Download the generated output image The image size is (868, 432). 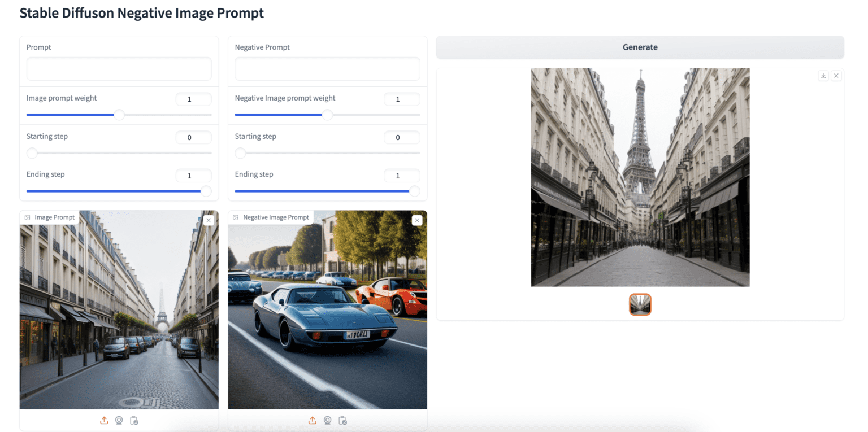(x=823, y=76)
